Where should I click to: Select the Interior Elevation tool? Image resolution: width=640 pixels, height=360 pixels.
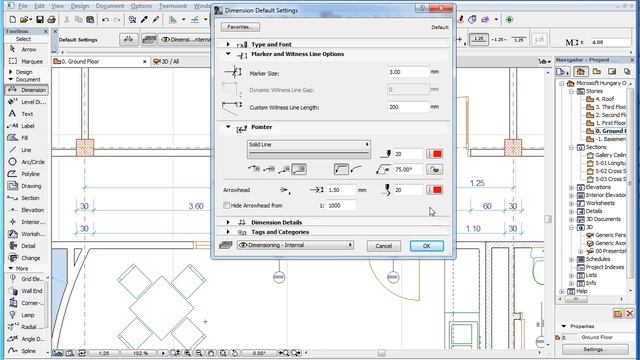27,222
